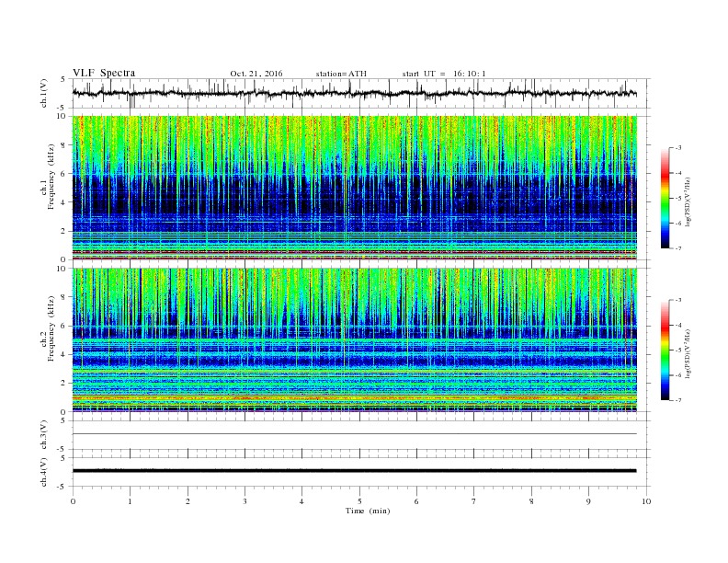Click the '-7' label on lower colorbar
This screenshot has width=728, height=563.
pos(677,400)
